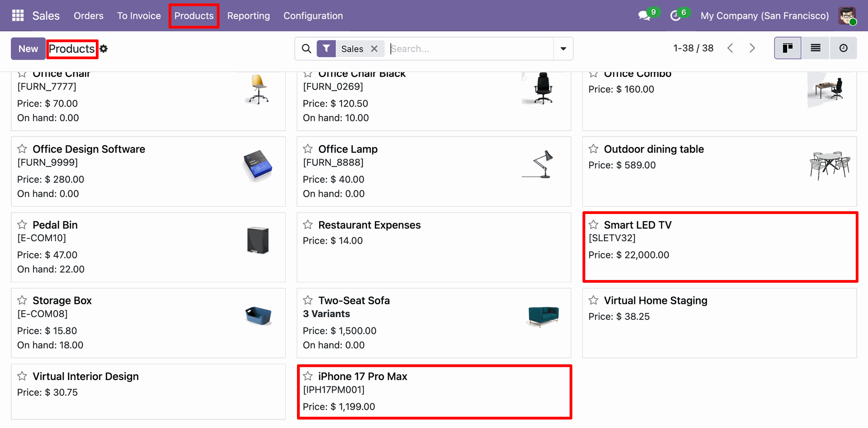Click the [SLETV32] reference text
Viewport: 868px width, 428px height.
point(612,238)
